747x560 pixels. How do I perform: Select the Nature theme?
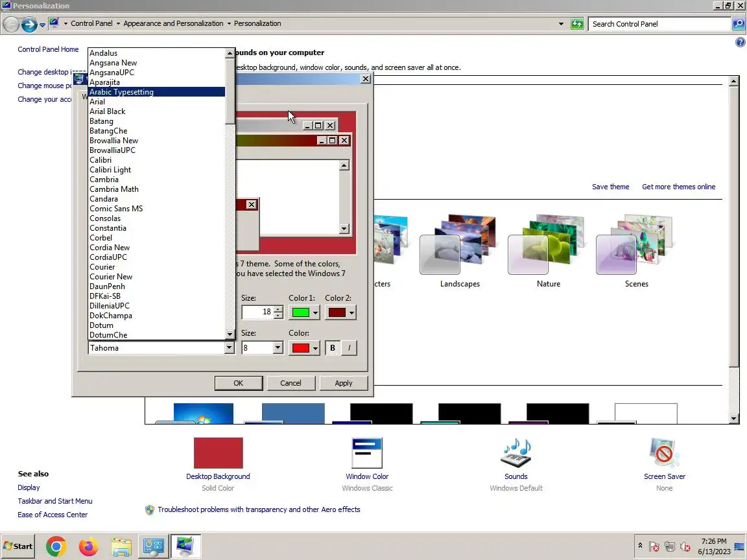549,251
